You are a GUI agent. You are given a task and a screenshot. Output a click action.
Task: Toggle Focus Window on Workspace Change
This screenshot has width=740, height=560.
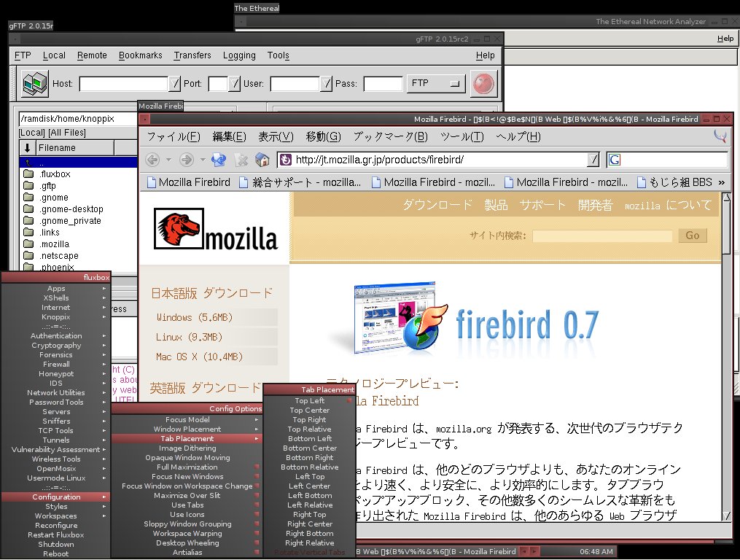click(187, 486)
